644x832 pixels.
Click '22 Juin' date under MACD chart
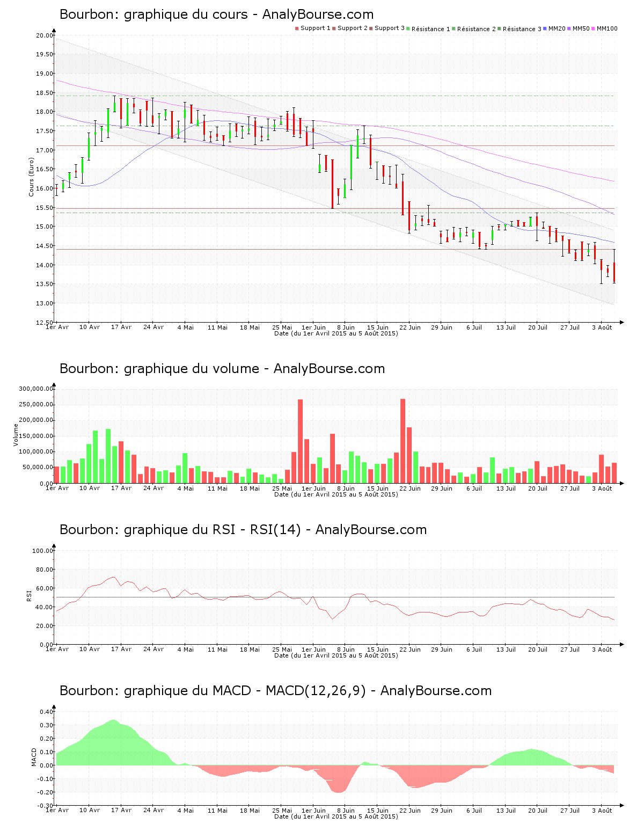pos(409,811)
